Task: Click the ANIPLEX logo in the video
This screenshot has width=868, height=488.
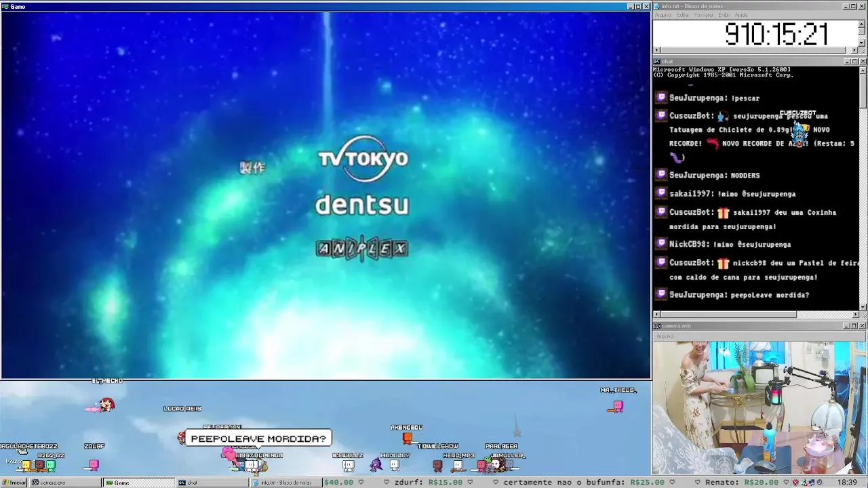Action: click(362, 249)
